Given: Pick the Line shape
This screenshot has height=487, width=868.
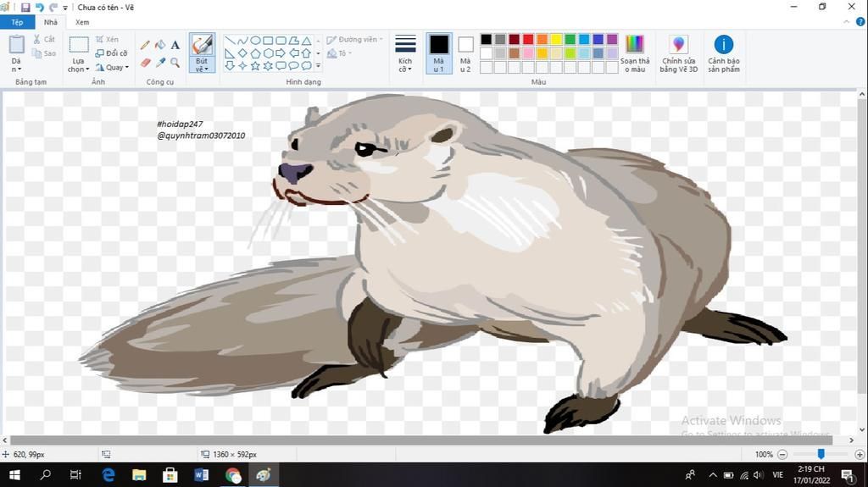Looking at the screenshot, I should [230, 41].
